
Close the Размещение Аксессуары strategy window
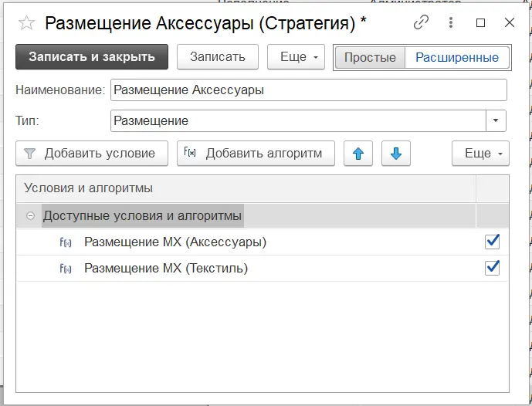click(x=510, y=22)
